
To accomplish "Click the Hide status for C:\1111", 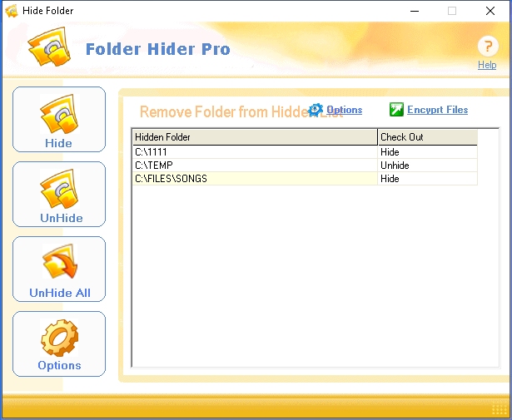I will (x=390, y=152).
